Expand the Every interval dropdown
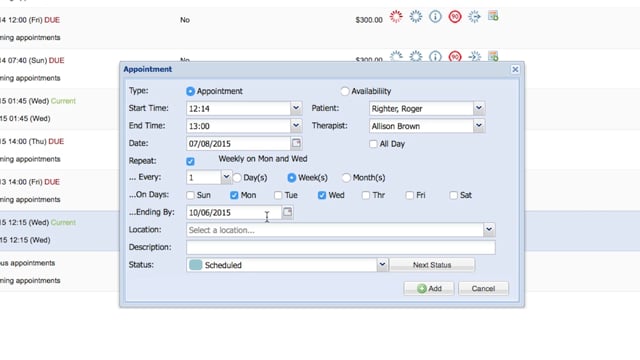This screenshot has width=640, height=360. (x=226, y=177)
